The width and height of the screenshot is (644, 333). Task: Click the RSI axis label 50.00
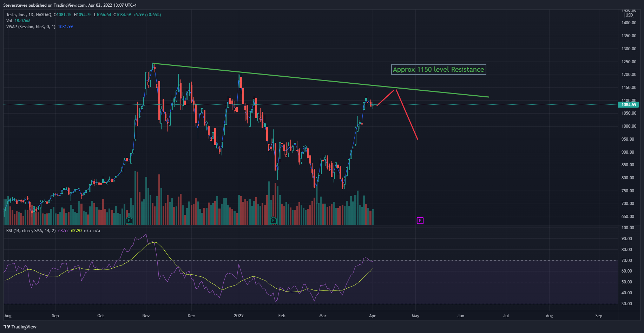pos(626,282)
